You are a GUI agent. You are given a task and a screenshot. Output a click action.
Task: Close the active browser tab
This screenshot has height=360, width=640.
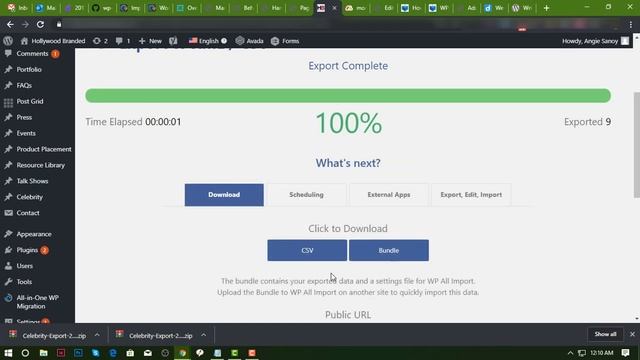coord(334,8)
